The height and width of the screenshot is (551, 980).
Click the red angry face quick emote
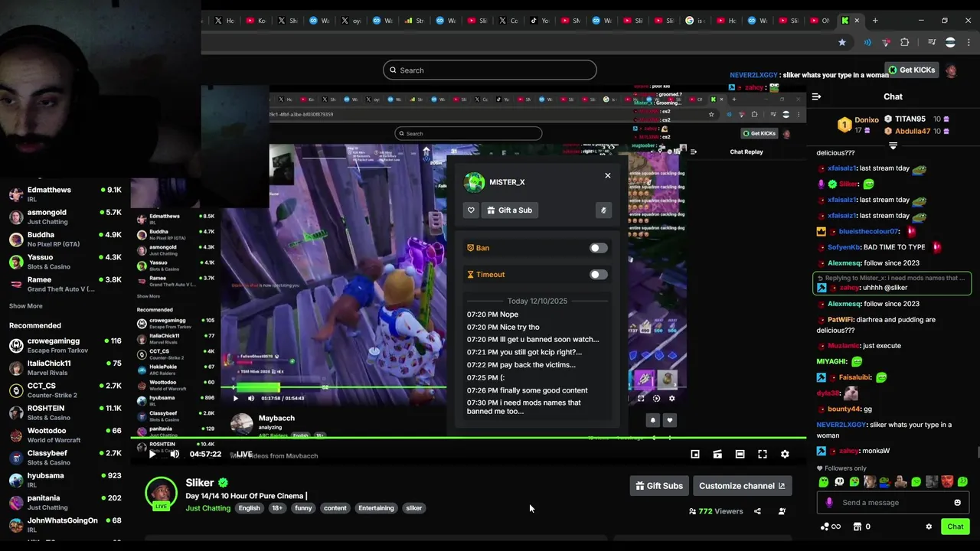click(947, 481)
